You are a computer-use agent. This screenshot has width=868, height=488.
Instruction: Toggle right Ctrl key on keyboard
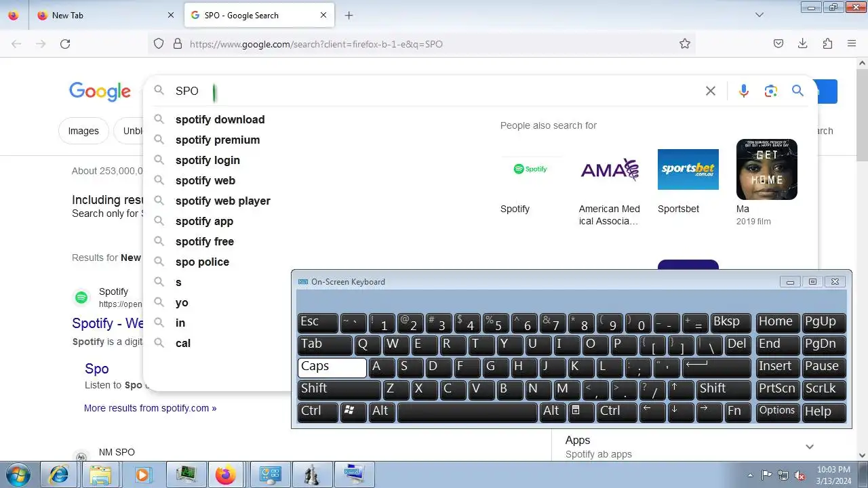coord(616,412)
